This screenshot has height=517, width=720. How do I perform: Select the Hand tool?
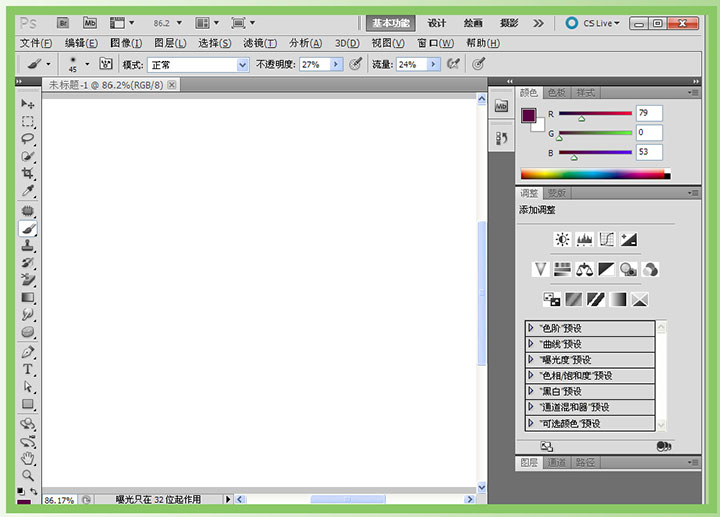[x=28, y=458]
